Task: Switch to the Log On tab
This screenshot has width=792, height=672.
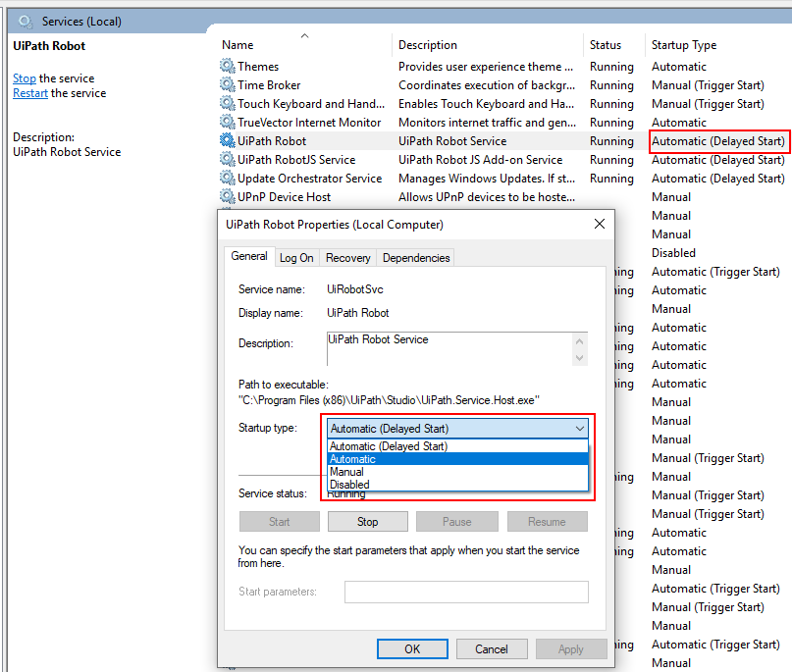Action: 296,258
